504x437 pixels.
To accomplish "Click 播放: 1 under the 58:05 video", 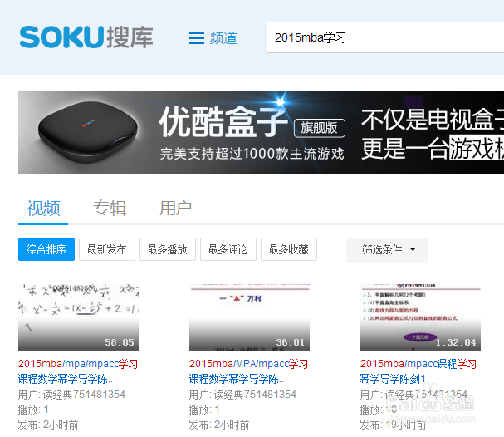I will [x=33, y=410].
